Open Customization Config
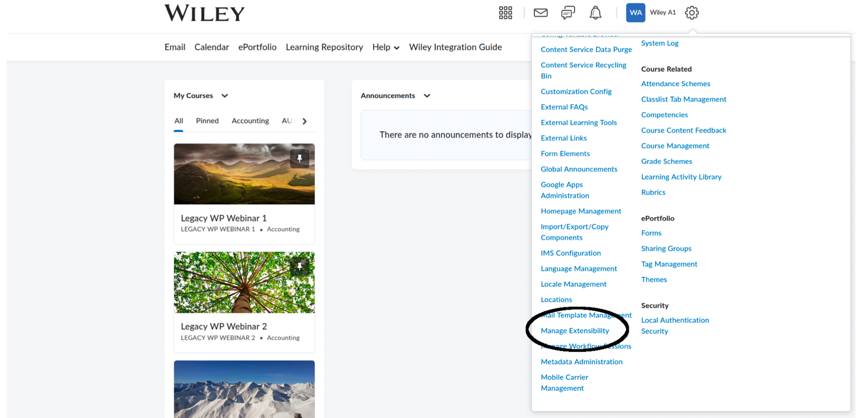 pos(576,92)
